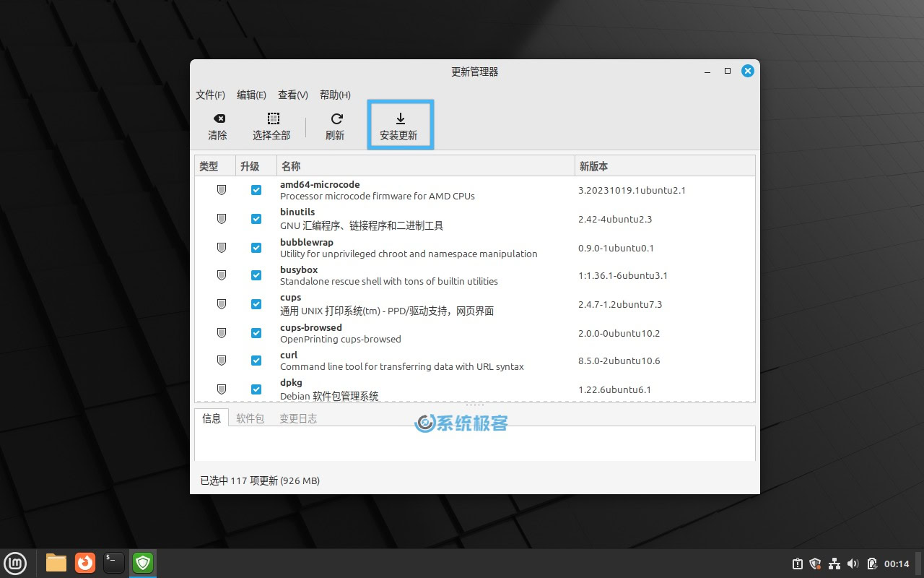924x578 pixels.
Task: Toggle the cups update checkbox
Action: pyautogui.click(x=256, y=304)
